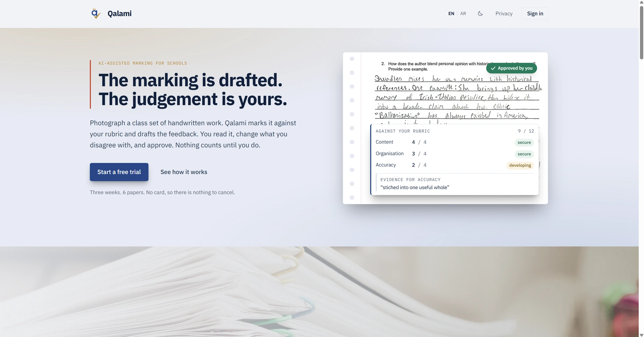Click the headline "The judgement is yours."
This screenshot has height=337, width=644.
[x=193, y=99]
